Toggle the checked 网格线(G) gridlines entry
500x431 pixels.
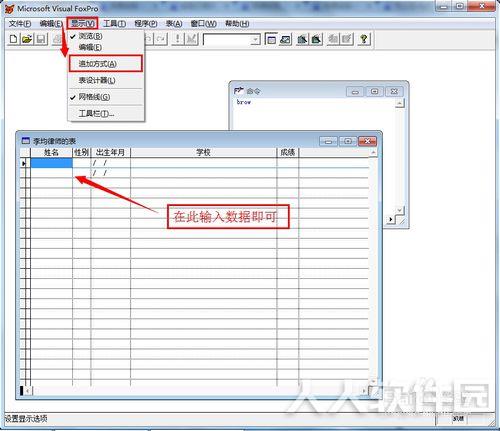94,97
